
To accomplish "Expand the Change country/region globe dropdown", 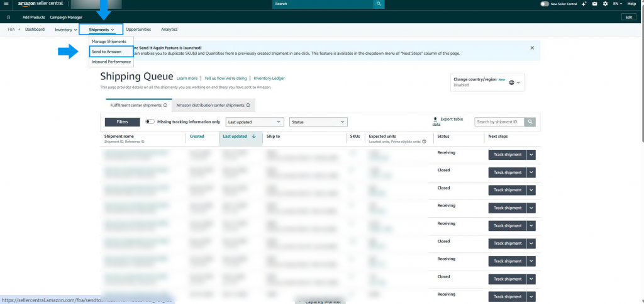I will pyautogui.click(x=515, y=82).
